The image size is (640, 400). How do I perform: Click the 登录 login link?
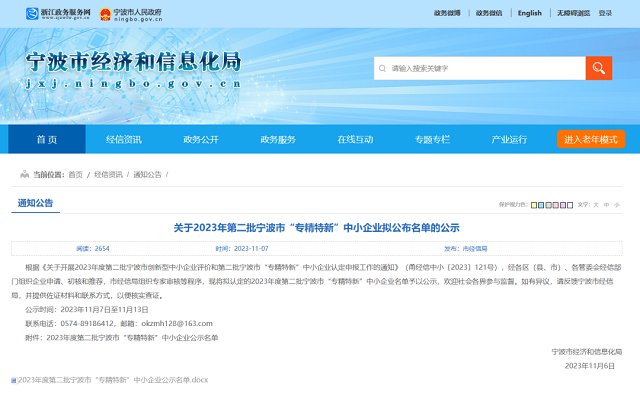click(605, 13)
